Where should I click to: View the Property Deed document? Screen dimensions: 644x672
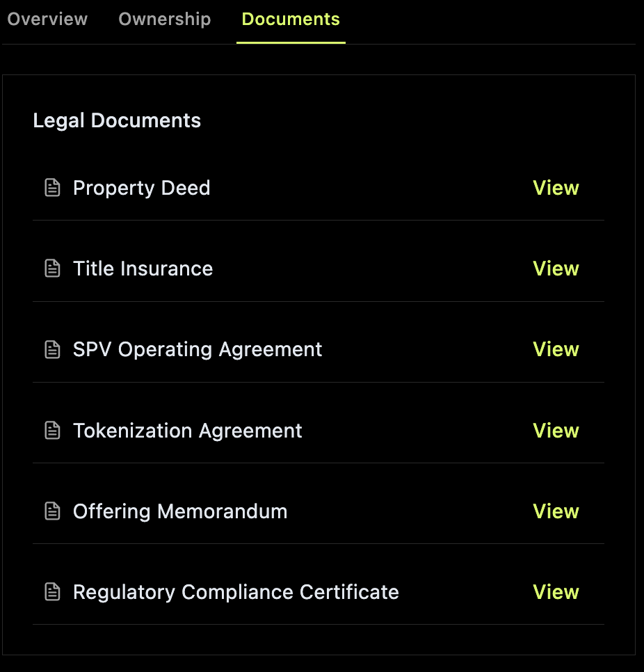coord(556,188)
